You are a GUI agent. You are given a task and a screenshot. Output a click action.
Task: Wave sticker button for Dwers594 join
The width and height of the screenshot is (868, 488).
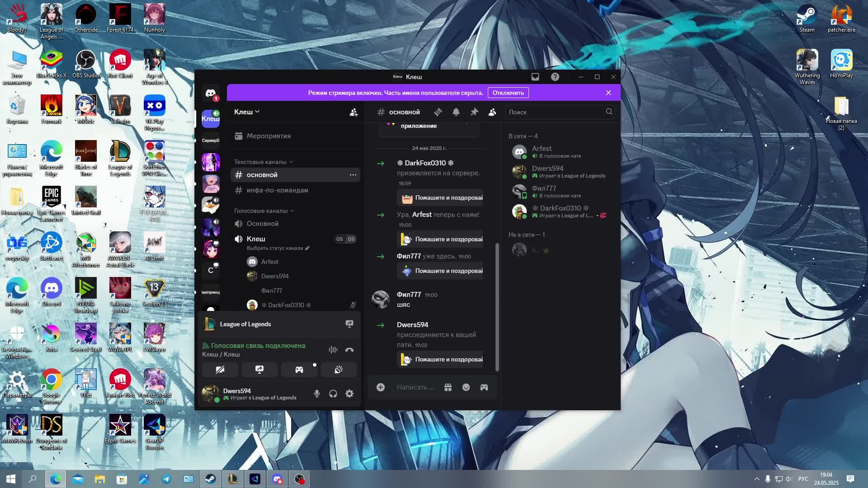[440, 360]
